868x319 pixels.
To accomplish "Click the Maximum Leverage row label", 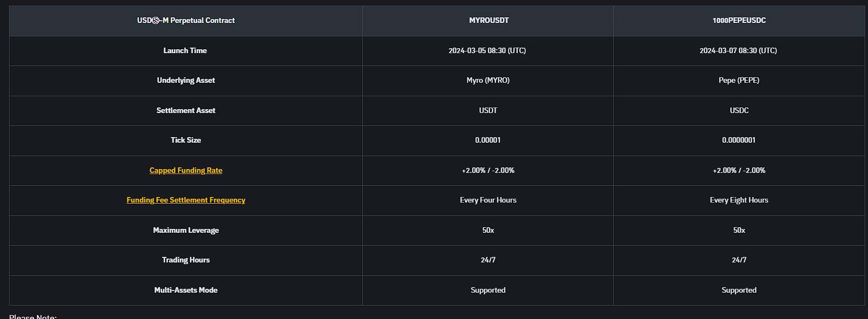I will click(x=185, y=230).
